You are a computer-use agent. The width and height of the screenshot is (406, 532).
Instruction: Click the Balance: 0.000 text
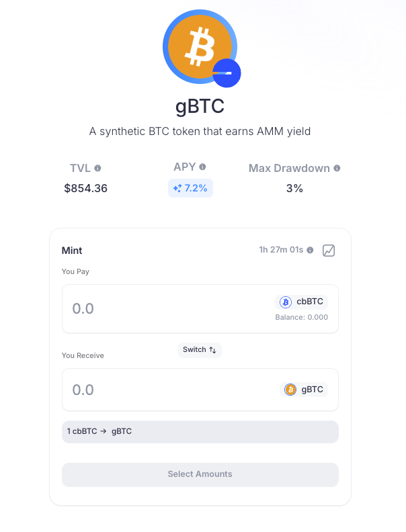pos(301,317)
